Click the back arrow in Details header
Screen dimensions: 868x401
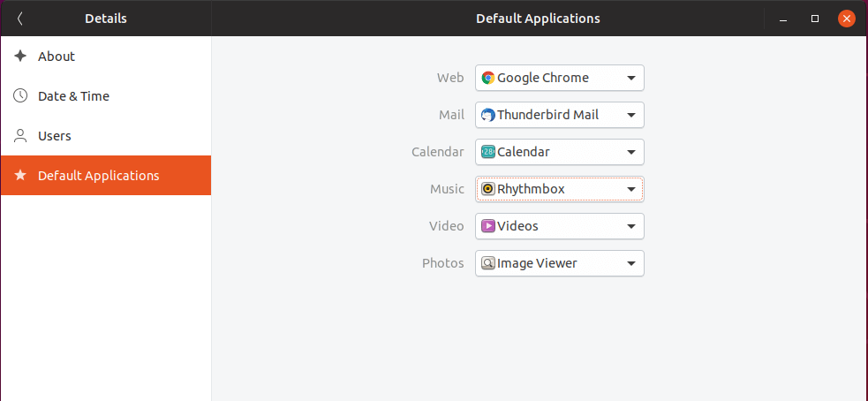point(20,19)
